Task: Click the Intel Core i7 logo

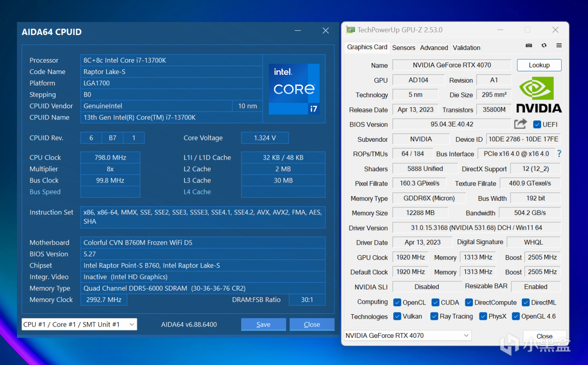Action: 294,89
